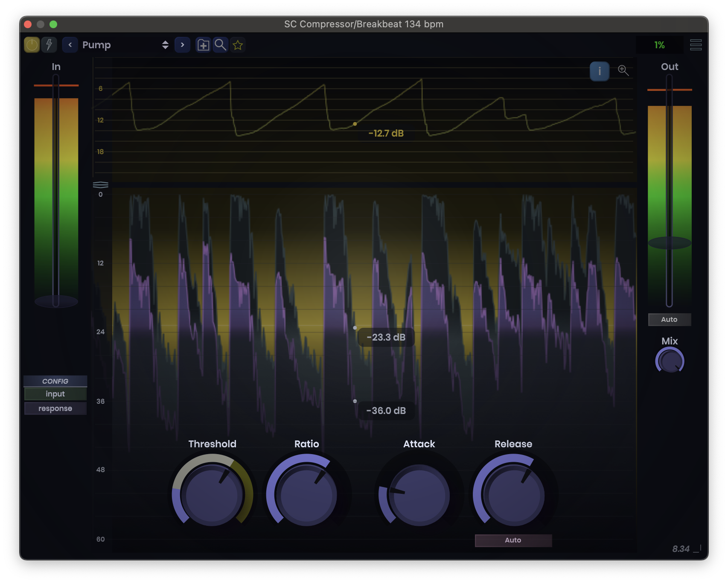Click the graph divider drag handle

101,185
